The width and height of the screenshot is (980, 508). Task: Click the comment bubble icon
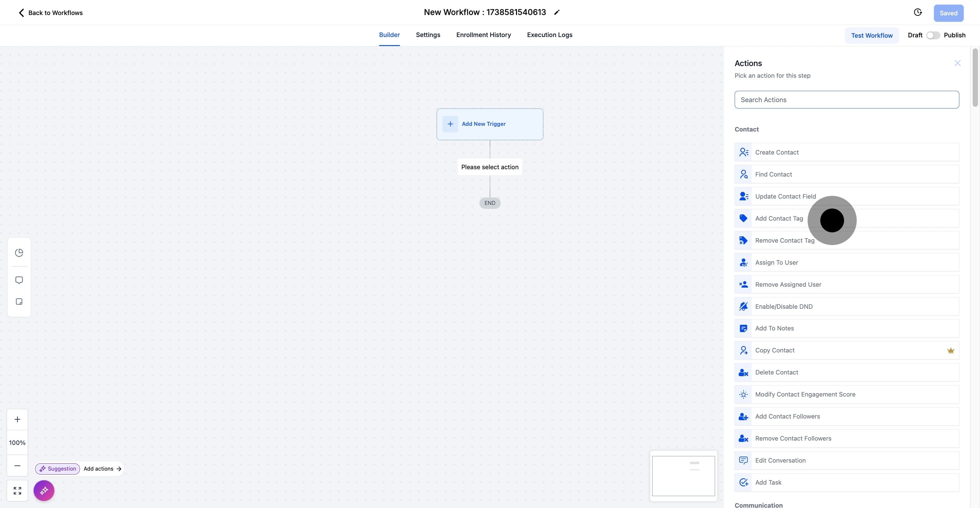point(19,280)
